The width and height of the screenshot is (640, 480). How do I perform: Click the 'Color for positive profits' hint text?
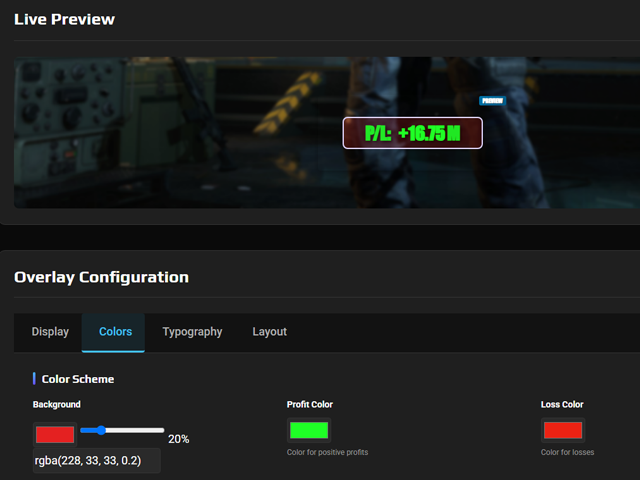coord(327,453)
